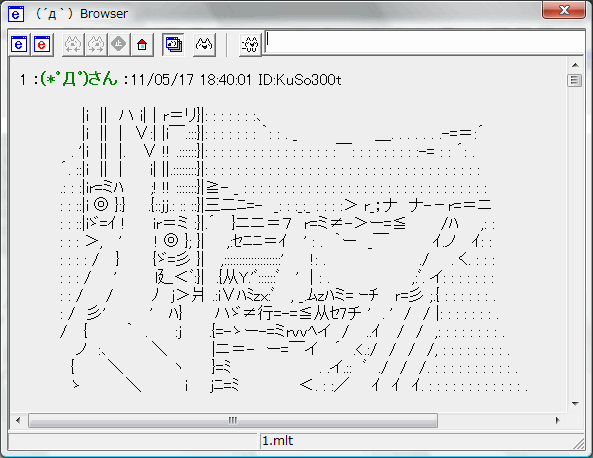Click the grey stop sign icon
This screenshot has width=593, height=458.
(x=119, y=45)
